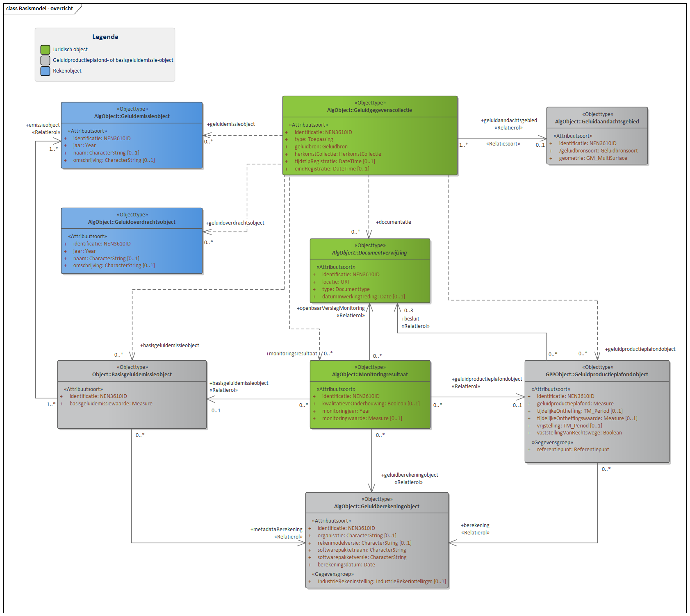Click attribute 'vrijstelling: TM_Period [0..1]'

pos(569,426)
